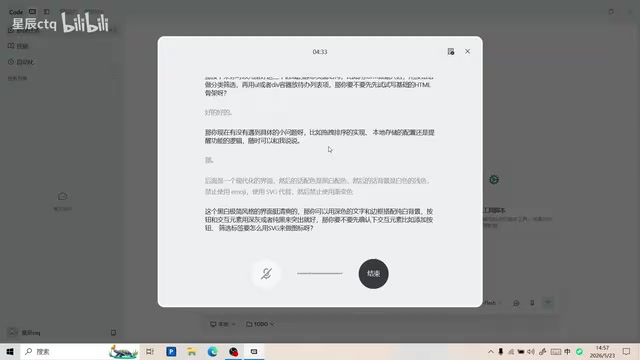Viewport: 640px width, 360px height.
Task: Open the book-icon item in the left sidebar
Action: (x=18, y=46)
